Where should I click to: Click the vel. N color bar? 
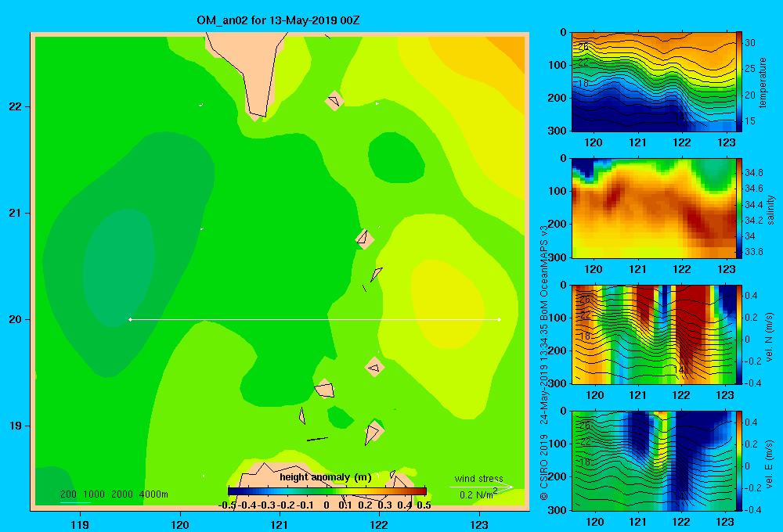739,334
